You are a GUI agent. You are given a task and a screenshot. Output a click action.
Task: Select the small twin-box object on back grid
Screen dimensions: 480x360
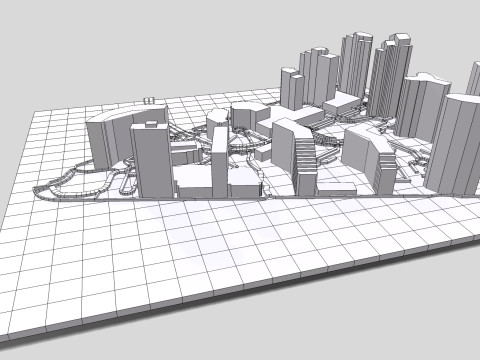pos(149,100)
